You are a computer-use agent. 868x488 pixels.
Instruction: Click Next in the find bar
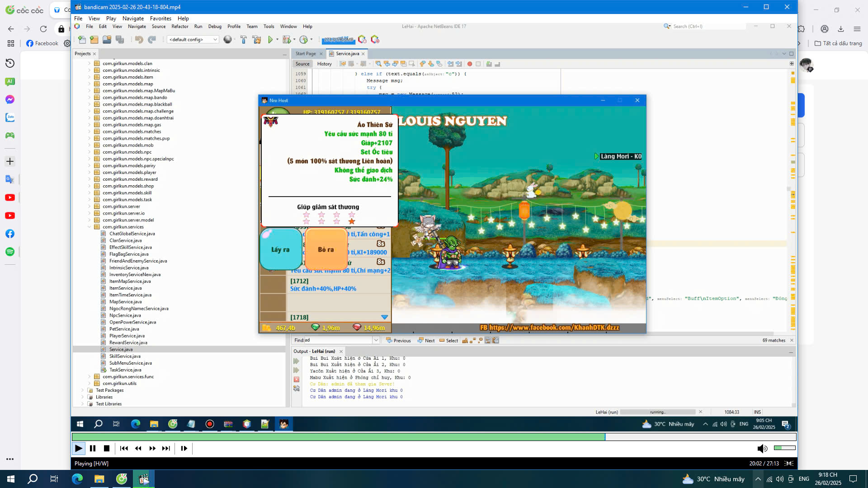[x=426, y=341]
